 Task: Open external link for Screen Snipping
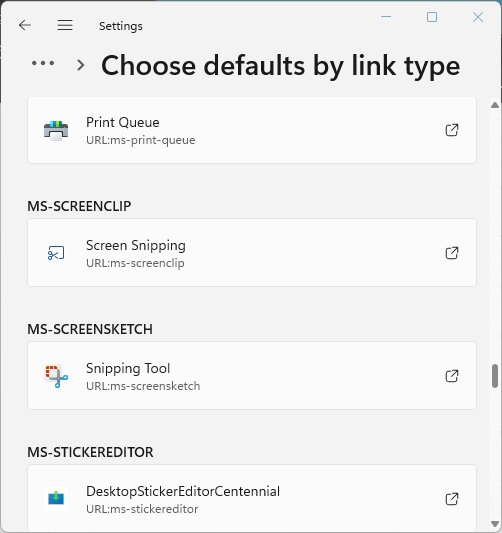pyautogui.click(x=452, y=253)
